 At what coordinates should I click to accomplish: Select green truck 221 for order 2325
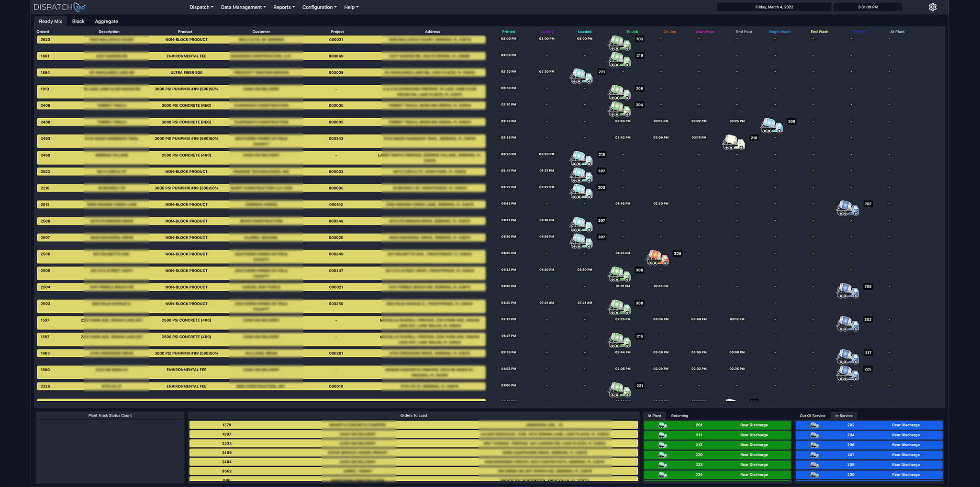pyautogui.click(x=619, y=390)
